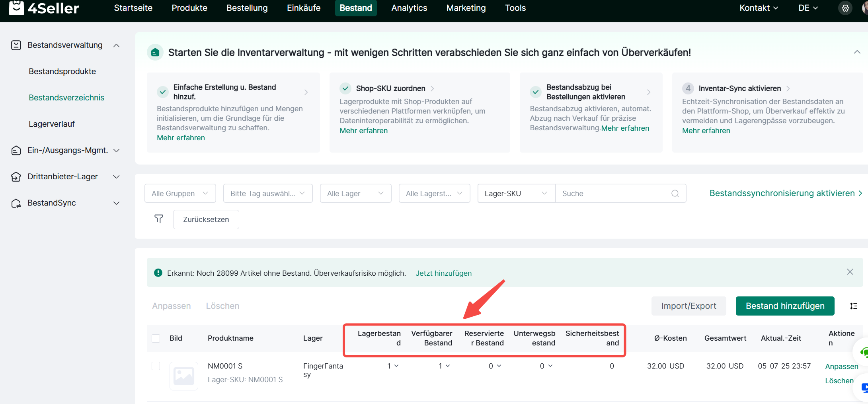
Task: Open Lagerverlauf in the sidebar
Action: (52, 124)
